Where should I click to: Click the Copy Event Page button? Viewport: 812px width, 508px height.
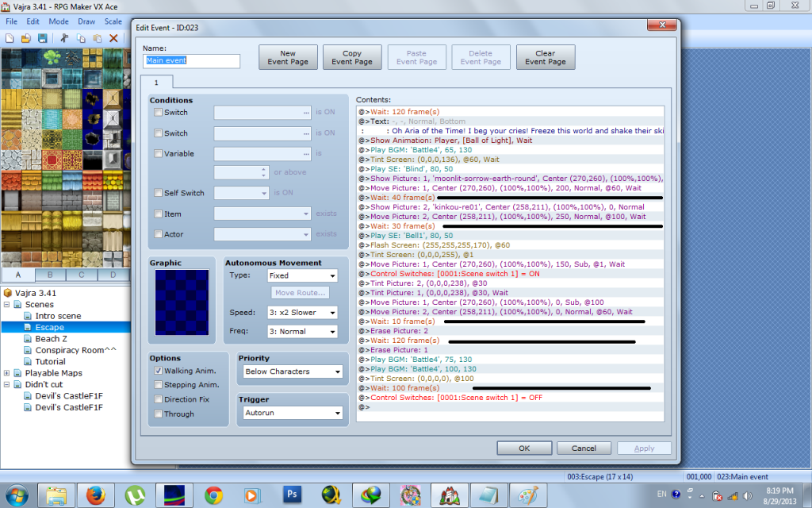point(352,57)
